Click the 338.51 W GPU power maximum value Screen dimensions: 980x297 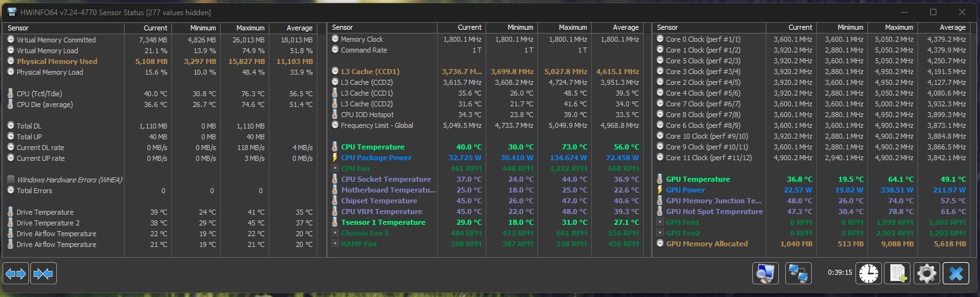[898, 190]
